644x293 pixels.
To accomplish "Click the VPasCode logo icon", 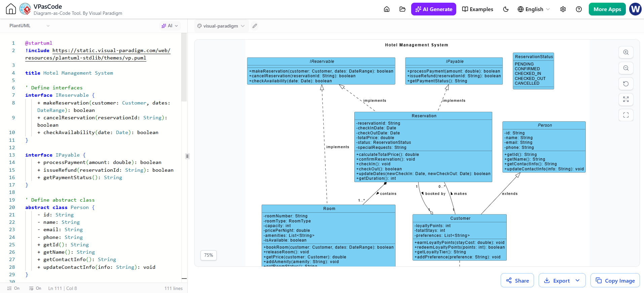I will pyautogui.click(x=25, y=9).
